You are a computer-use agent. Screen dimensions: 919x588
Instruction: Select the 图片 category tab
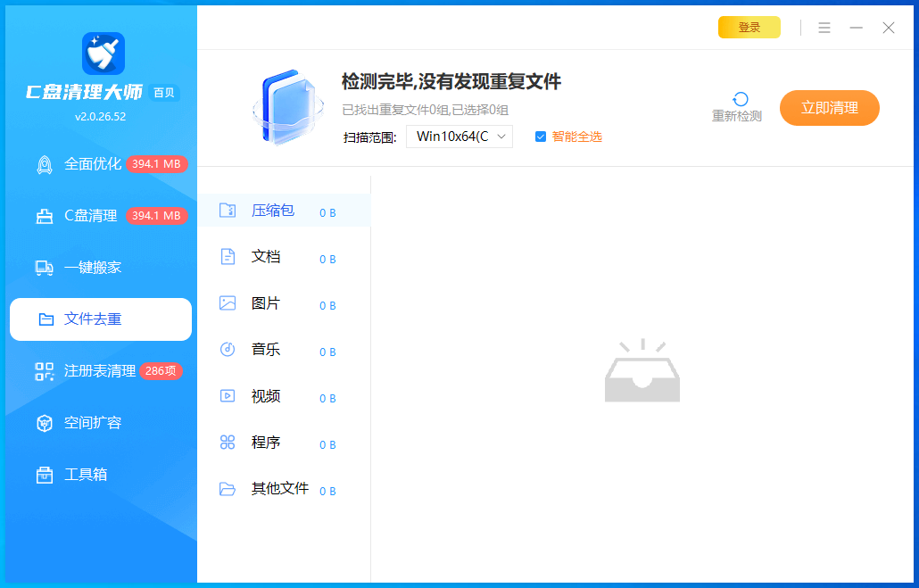pyautogui.click(x=285, y=303)
